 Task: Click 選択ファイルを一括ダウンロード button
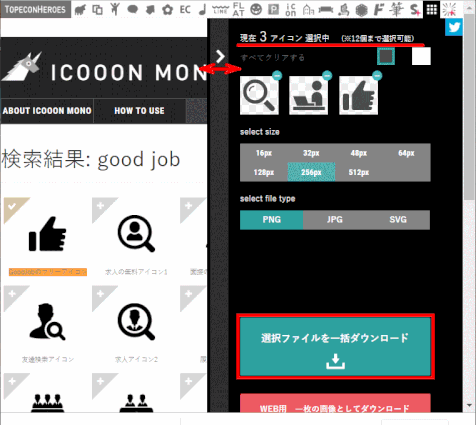[335, 346]
